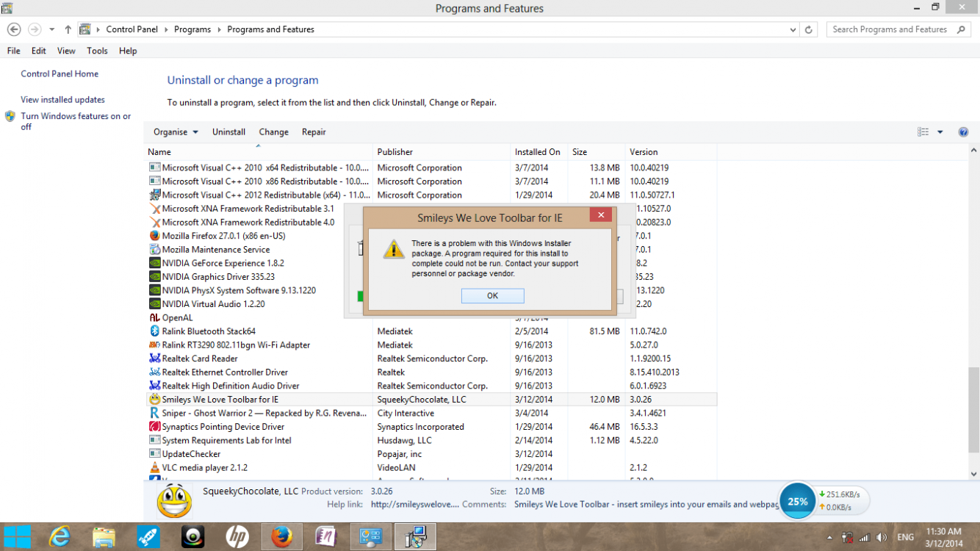Select the VLC media player cone icon

[154, 467]
